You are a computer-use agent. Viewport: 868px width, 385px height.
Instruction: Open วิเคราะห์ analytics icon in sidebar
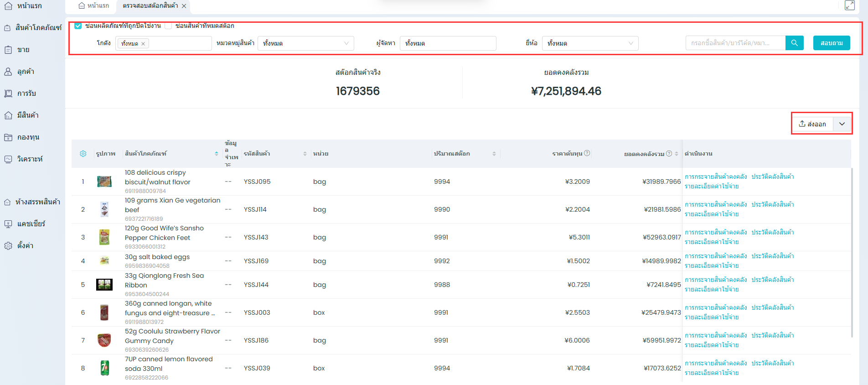pyautogui.click(x=8, y=159)
